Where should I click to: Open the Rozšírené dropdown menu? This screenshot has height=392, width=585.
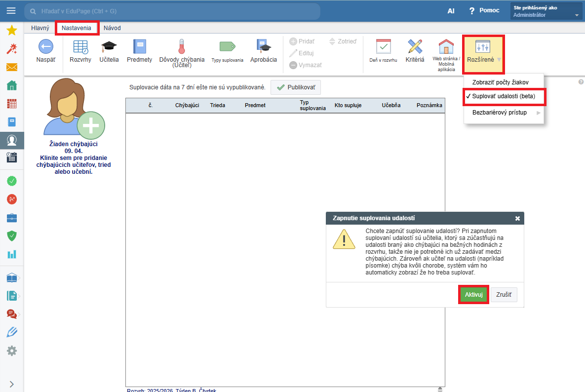[483, 51]
